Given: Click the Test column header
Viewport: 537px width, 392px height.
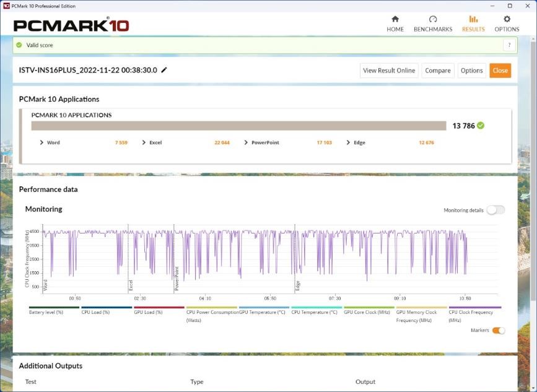Looking at the screenshot, I should click(30, 381).
